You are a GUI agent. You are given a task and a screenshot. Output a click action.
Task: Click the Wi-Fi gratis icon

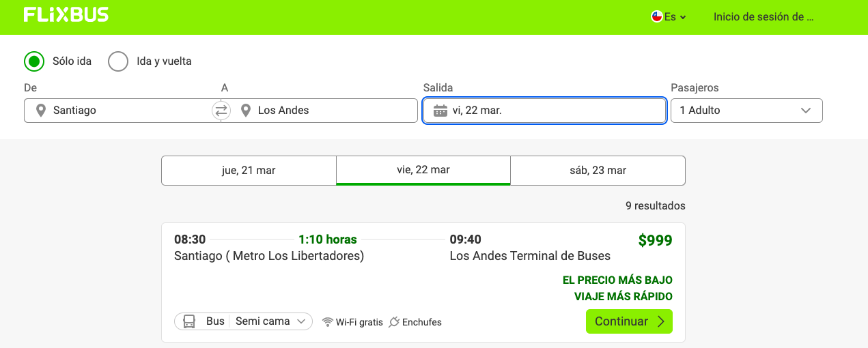point(328,322)
